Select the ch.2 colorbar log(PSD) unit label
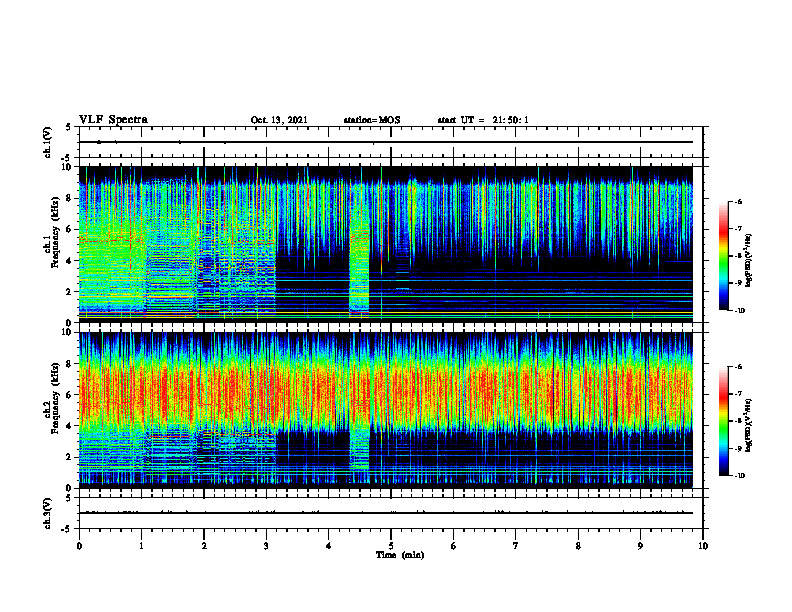The width and height of the screenshot is (792, 612). 749,425
